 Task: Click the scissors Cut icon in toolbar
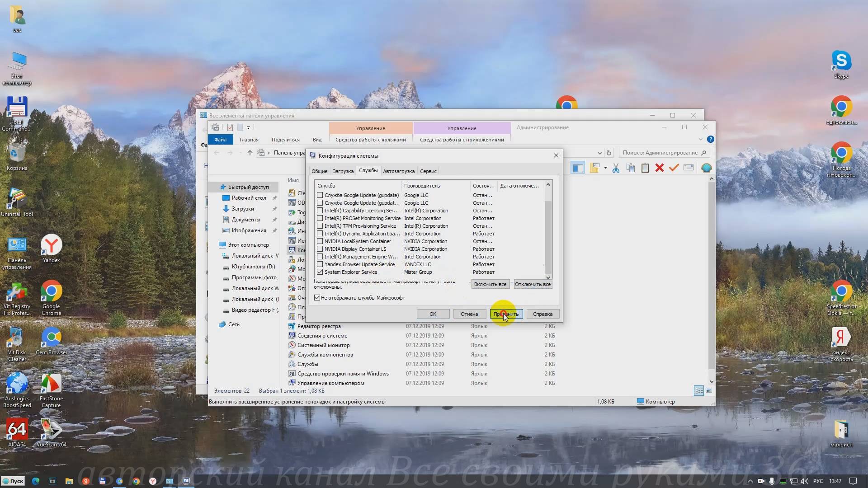click(x=616, y=168)
